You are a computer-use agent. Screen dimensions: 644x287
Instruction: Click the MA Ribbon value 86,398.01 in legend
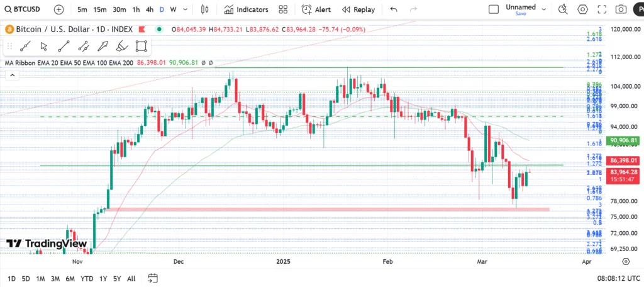[x=151, y=63]
